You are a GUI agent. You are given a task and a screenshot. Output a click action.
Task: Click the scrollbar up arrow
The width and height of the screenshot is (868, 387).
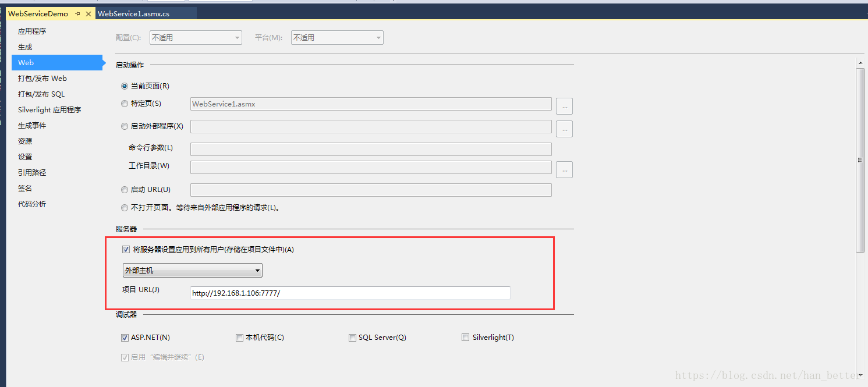pos(860,62)
